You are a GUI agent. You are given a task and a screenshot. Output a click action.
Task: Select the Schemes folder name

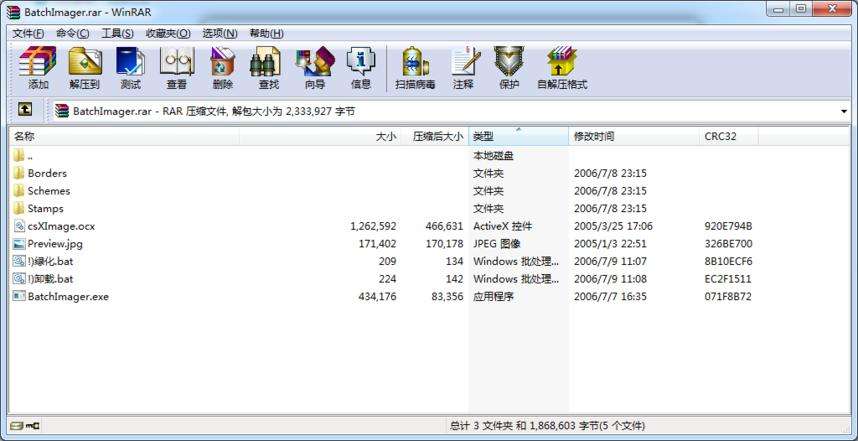point(49,190)
